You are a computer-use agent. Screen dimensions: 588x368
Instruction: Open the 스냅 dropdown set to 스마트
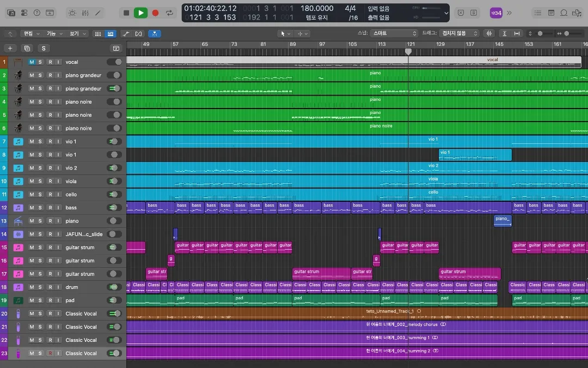coord(394,33)
